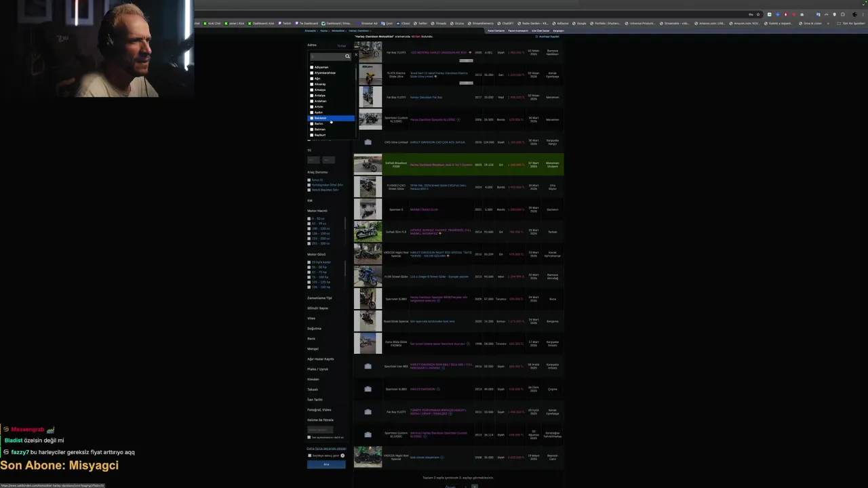Image resolution: width=868 pixels, height=488 pixels.
Task: Click the Aramayı Kaydet link
Action: [551, 37]
